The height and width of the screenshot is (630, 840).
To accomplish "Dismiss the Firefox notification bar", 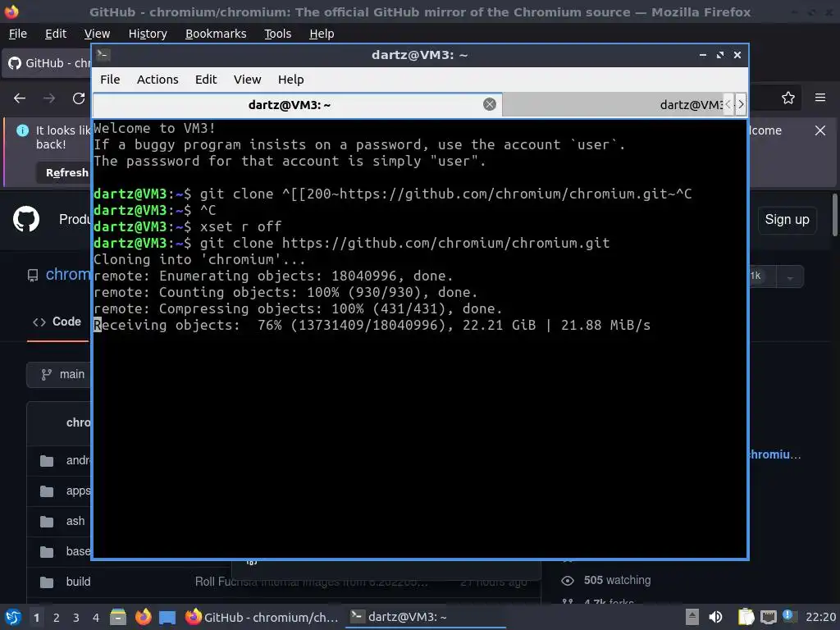I will pyautogui.click(x=820, y=130).
